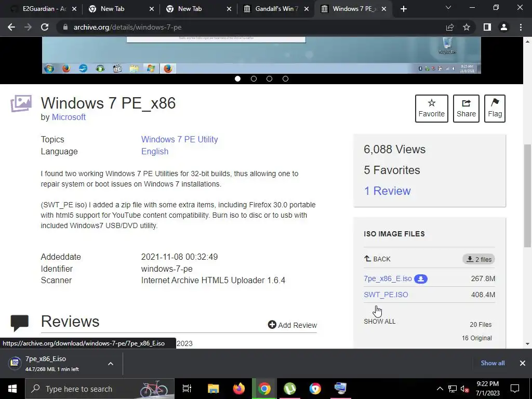Click Show all downloads

coord(493,363)
